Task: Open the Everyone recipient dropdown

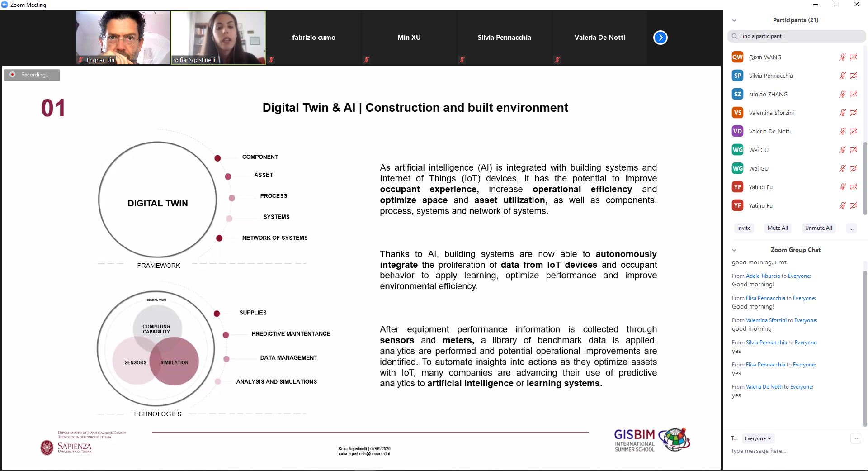Action: [758, 438]
